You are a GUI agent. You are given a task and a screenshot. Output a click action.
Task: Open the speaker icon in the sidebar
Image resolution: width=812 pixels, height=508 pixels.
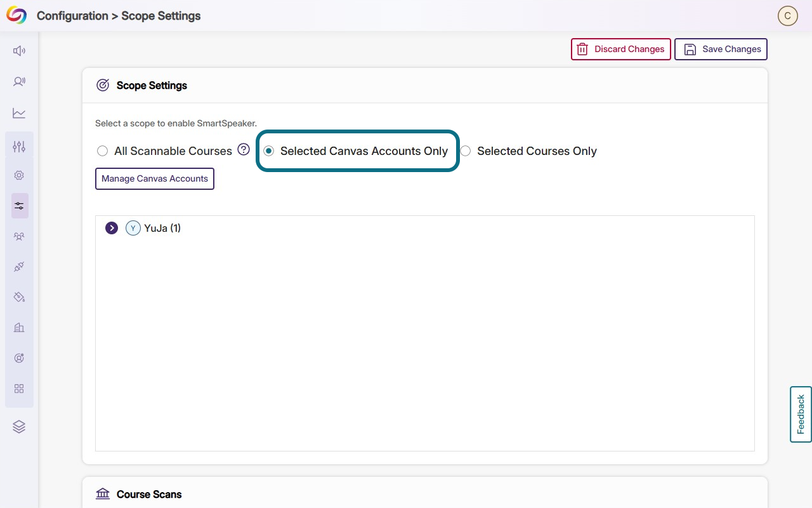coord(19,51)
